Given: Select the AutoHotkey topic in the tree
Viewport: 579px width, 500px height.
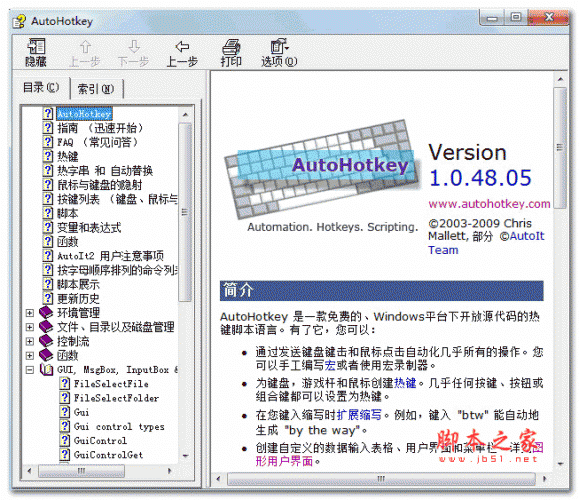Looking at the screenshot, I should coord(84,113).
